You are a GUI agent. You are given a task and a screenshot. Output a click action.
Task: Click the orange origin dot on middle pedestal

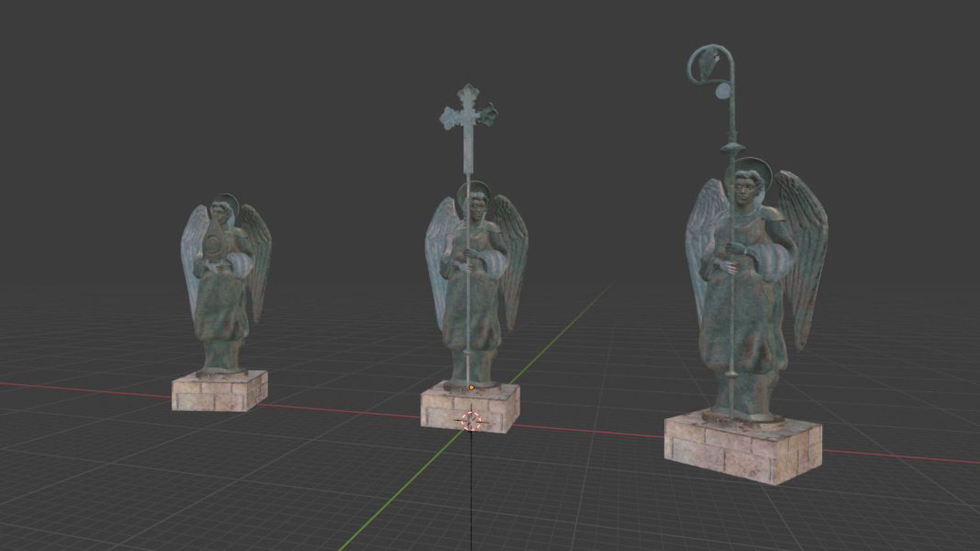(471, 388)
